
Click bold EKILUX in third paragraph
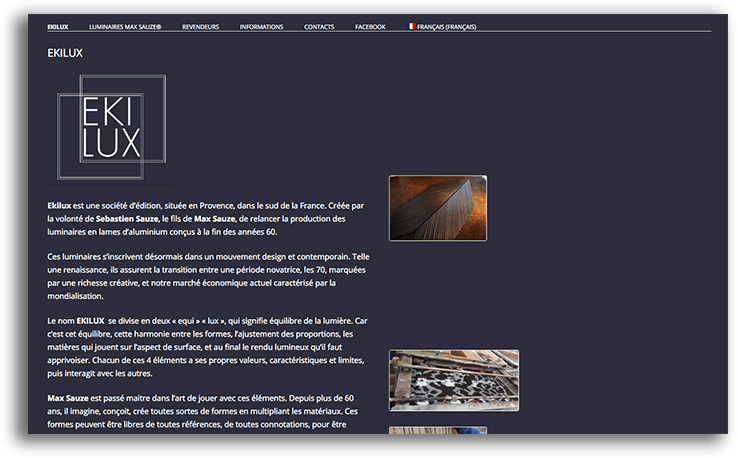pyautogui.click(x=90, y=321)
